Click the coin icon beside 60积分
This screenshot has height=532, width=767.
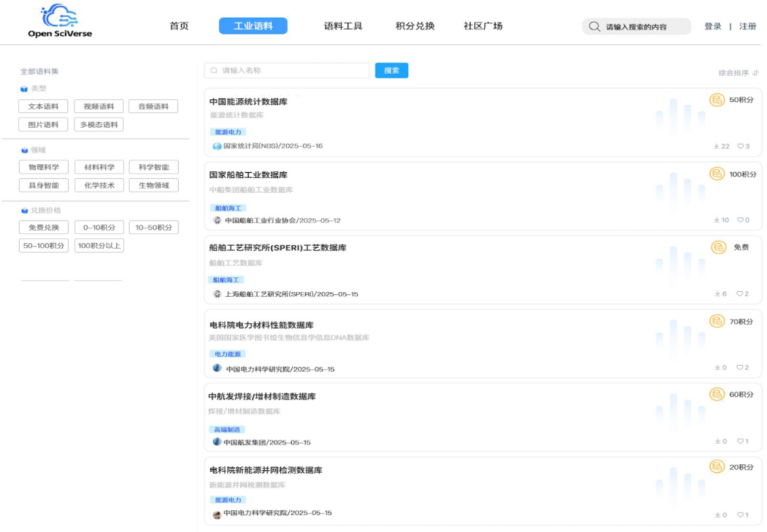point(717,394)
